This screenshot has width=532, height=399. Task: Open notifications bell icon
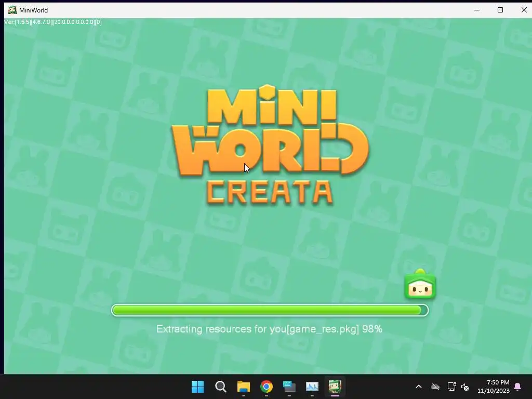[x=518, y=387]
